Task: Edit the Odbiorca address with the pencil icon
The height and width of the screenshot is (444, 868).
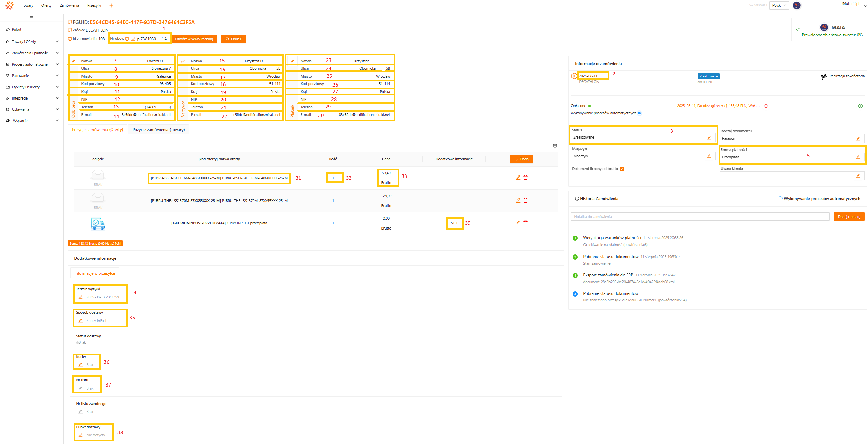Action: click(73, 61)
